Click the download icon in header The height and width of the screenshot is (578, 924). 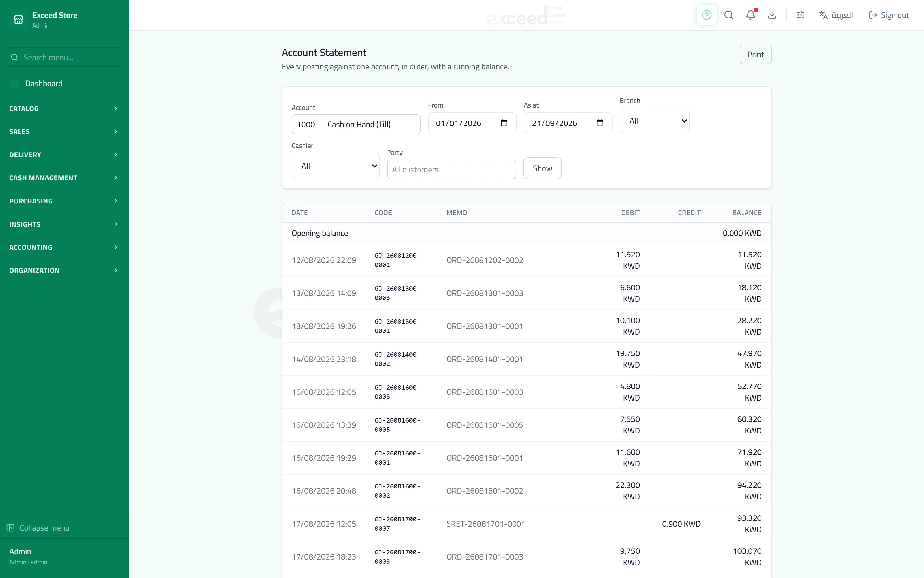tap(772, 15)
